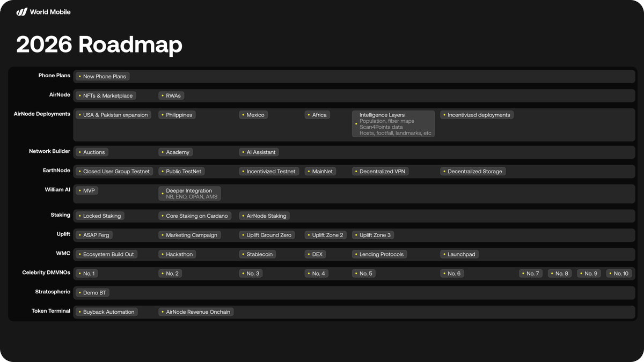Screen dimensions: 644x362
Task: Select the Marketing Campaign chip
Action: coord(189,235)
